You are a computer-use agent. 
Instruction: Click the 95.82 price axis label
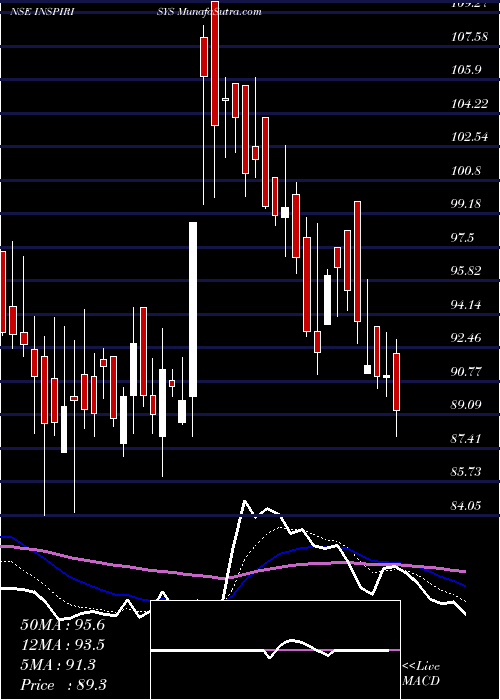467,271
